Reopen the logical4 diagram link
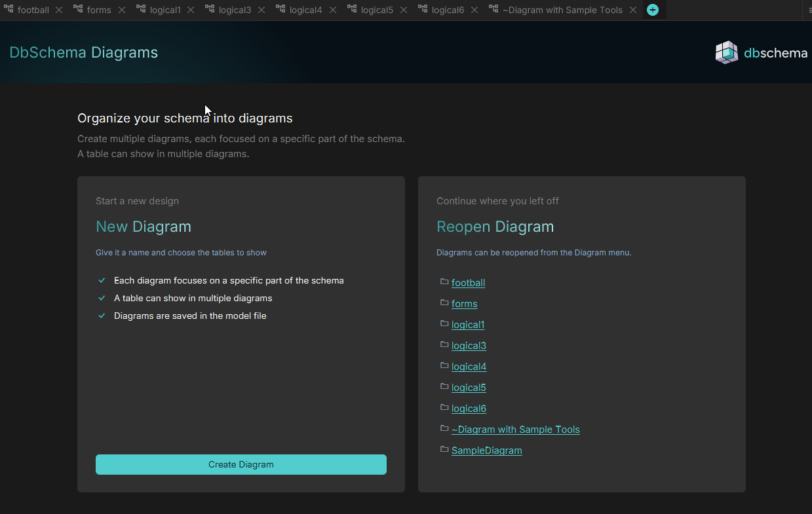The width and height of the screenshot is (812, 514). pyautogui.click(x=469, y=367)
